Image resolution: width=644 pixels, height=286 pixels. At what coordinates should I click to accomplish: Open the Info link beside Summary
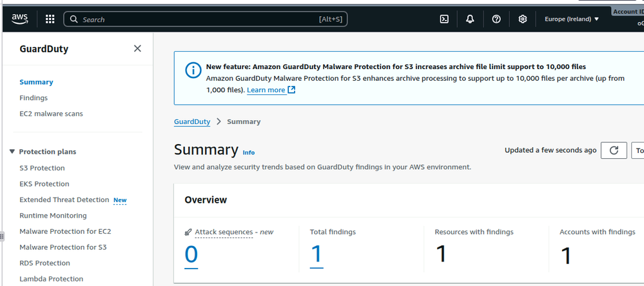(248, 153)
